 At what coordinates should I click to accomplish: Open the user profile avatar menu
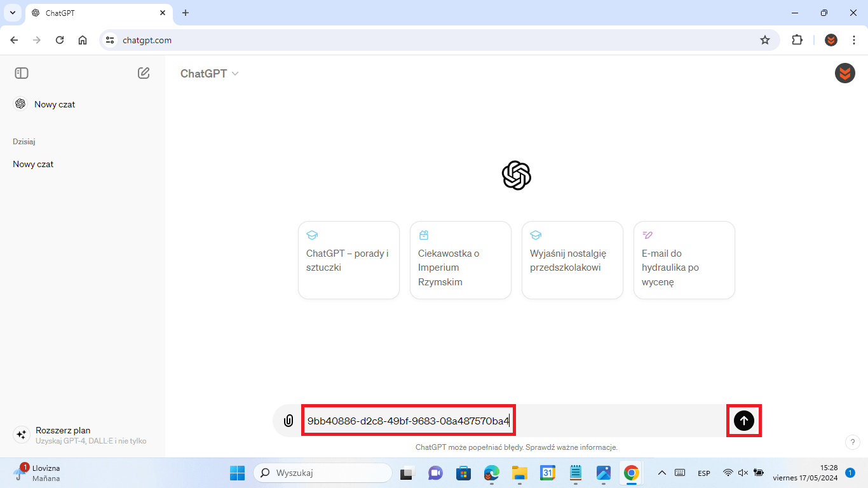click(x=844, y=73)
